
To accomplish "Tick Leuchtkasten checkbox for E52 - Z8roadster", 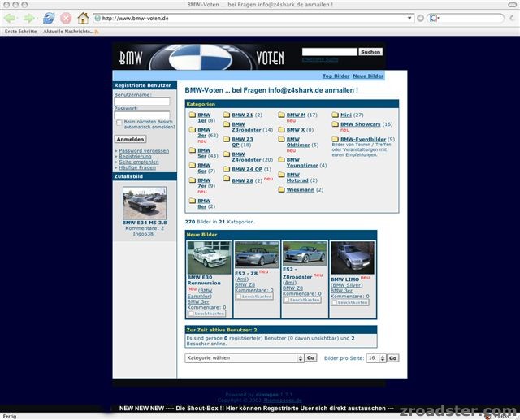I will pyautogui.click(x=286, y=300).
